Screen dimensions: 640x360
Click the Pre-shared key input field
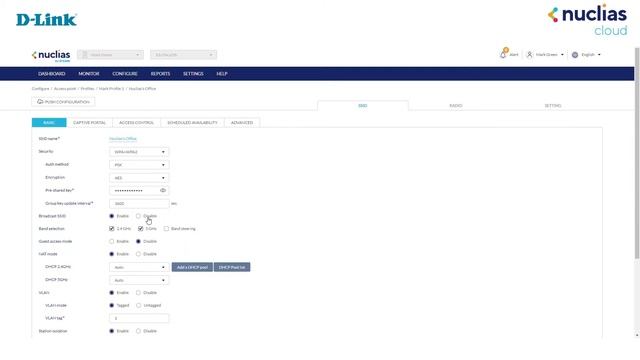click(x=139, y=191)
